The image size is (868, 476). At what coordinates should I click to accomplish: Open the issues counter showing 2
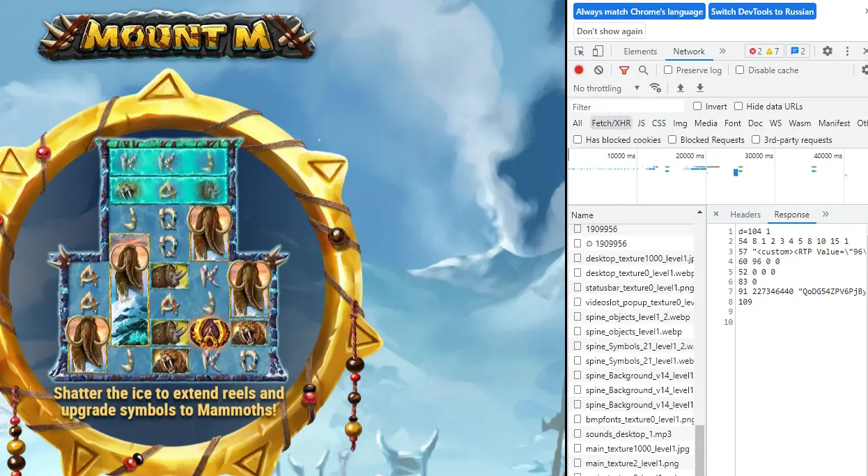(798, 52)
